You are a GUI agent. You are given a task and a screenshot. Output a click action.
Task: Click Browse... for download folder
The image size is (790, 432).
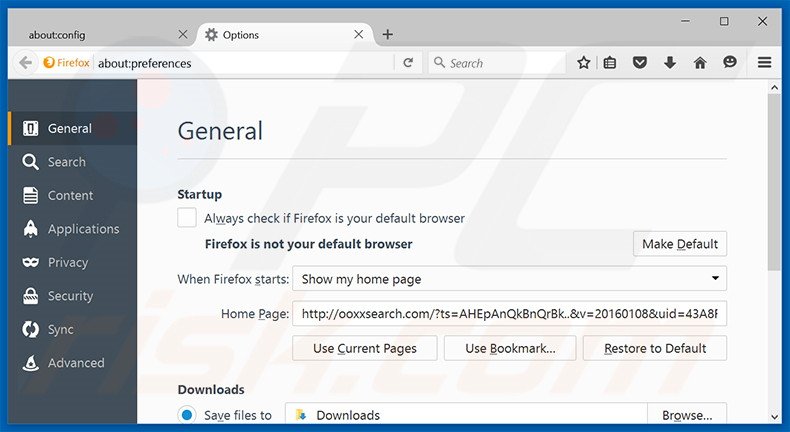pos(687,415)
